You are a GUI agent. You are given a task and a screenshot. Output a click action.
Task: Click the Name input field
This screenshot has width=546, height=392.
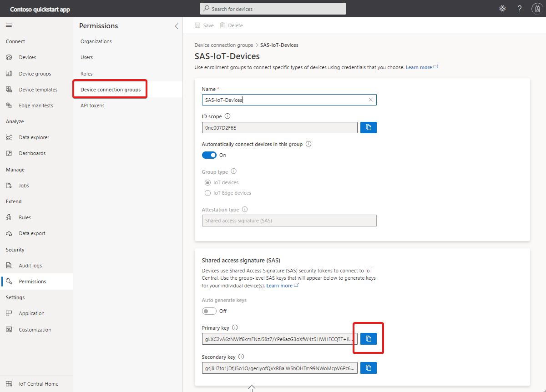coord(289,100)
